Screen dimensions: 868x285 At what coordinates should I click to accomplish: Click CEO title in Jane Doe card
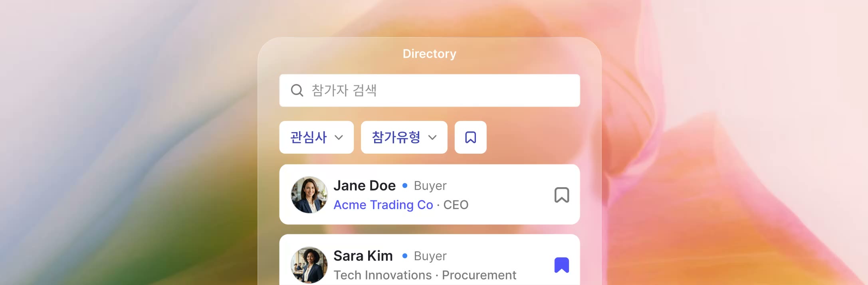point(456,205)
